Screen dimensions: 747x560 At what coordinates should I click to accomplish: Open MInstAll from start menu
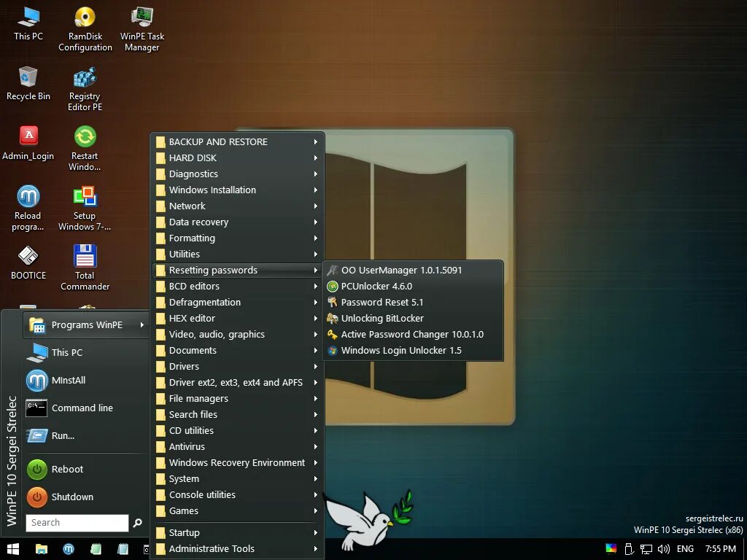[x=86, y=380]
